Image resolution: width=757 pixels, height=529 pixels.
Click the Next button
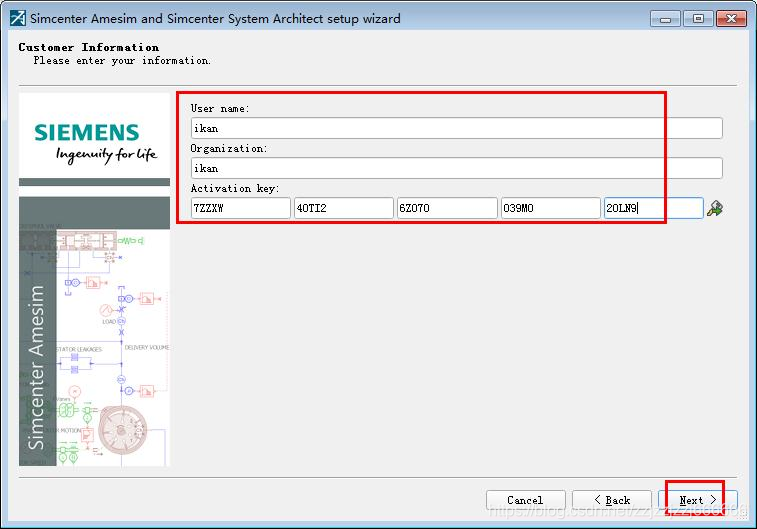point(698,500)
